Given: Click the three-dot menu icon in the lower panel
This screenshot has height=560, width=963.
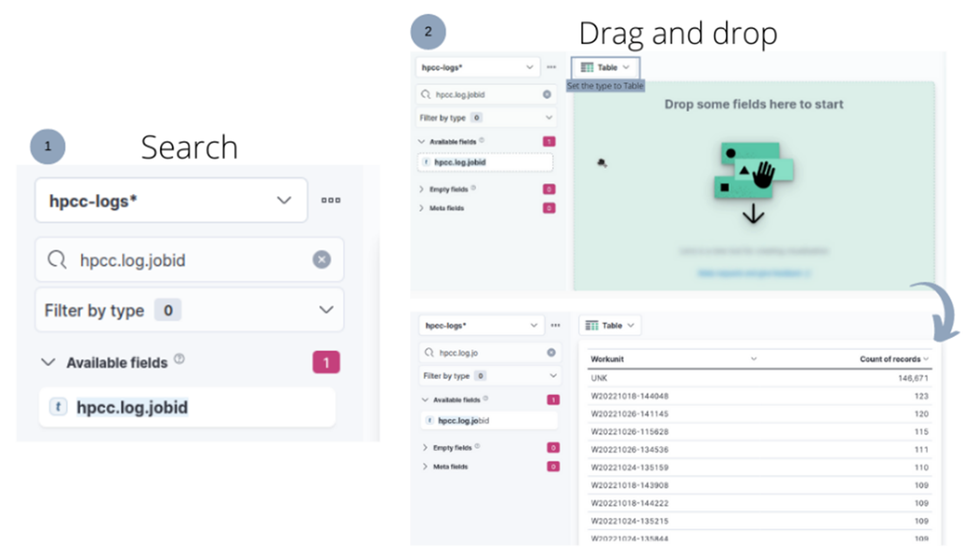Looking at the screenshot, I should point(556,325).
